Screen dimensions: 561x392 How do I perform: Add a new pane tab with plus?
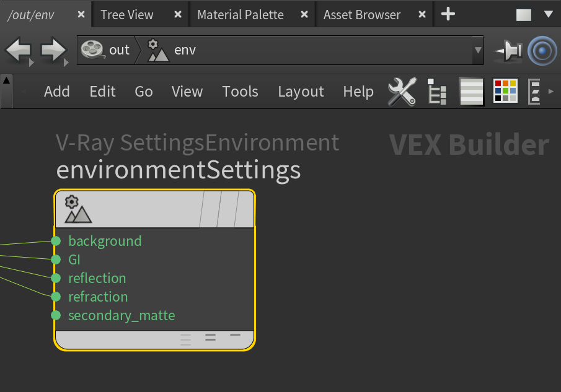[x=448, y=14]
